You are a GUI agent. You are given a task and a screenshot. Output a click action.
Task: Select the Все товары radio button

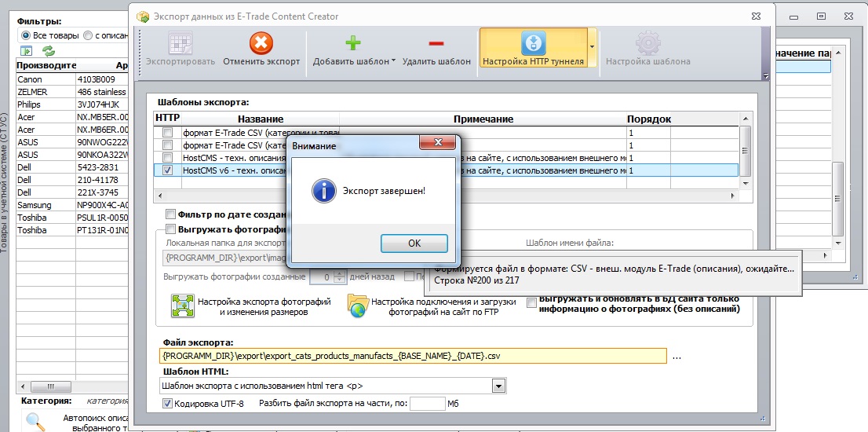(x=25, y=35)
